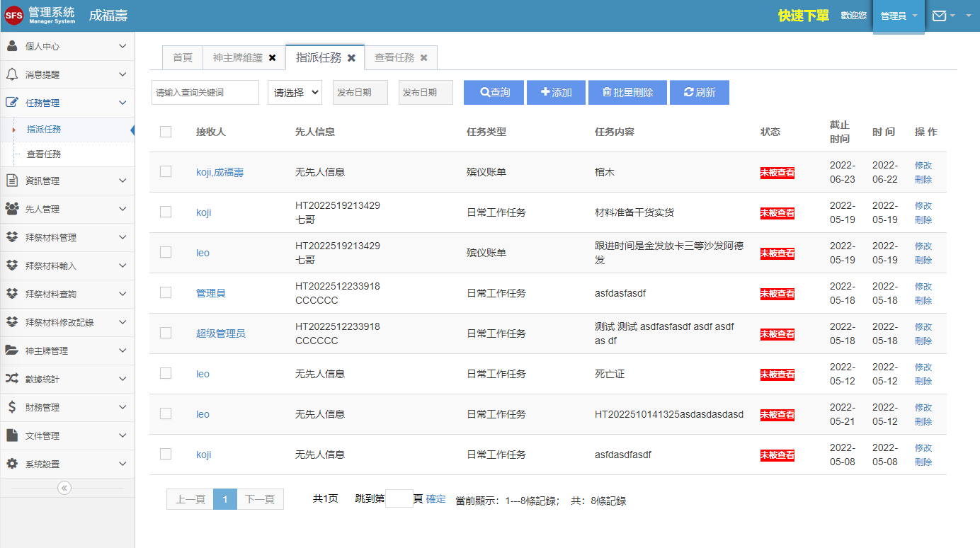Click the keyword search input field

point(205,92)
